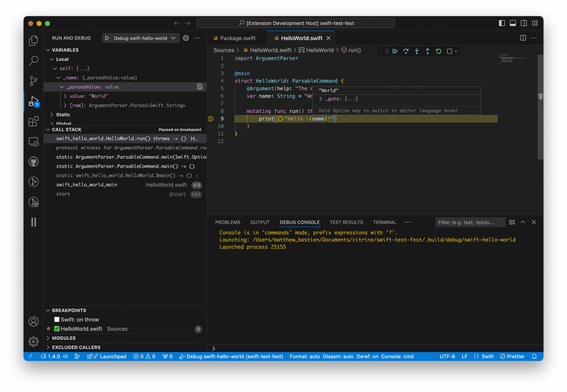The height and width of the screenshot is (392, 567).
Task: Stop the debug session
Action: click(x=449, y=51)
